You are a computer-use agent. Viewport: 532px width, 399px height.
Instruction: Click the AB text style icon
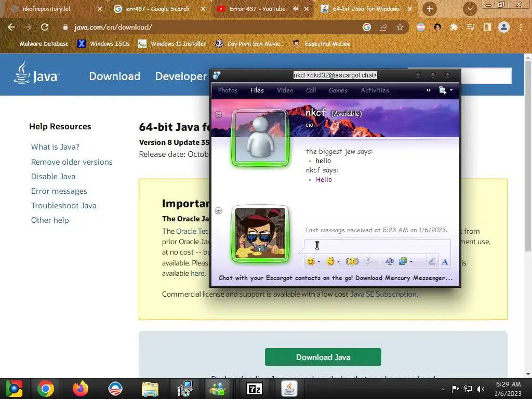(x=390, y=261)
